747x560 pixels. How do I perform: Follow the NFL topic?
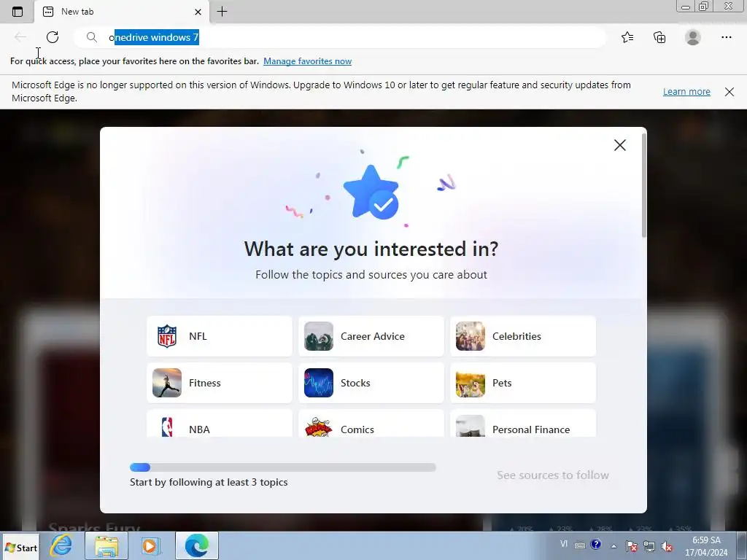220,336
